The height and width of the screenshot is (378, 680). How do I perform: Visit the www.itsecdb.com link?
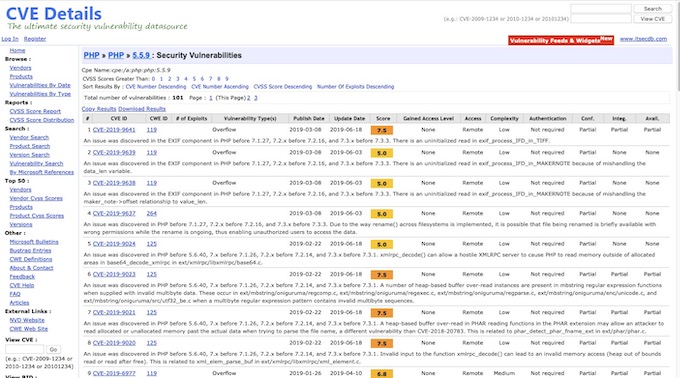tap(643, 39)
